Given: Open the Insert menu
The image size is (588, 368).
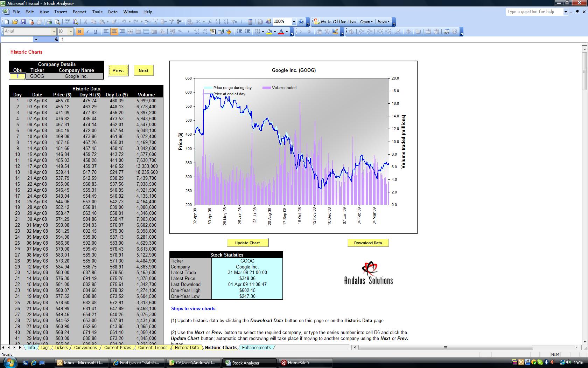Looking at the screenshot, I should [x=61, y=12].
